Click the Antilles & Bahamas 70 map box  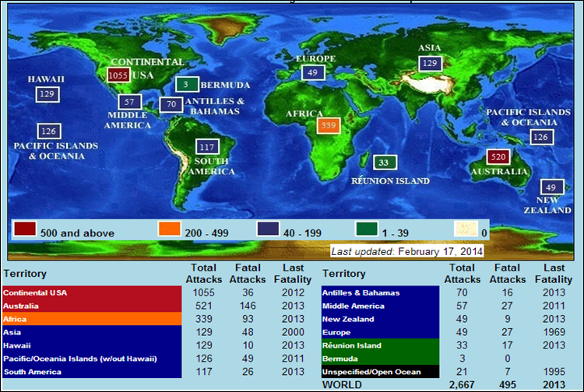(171, 104)
